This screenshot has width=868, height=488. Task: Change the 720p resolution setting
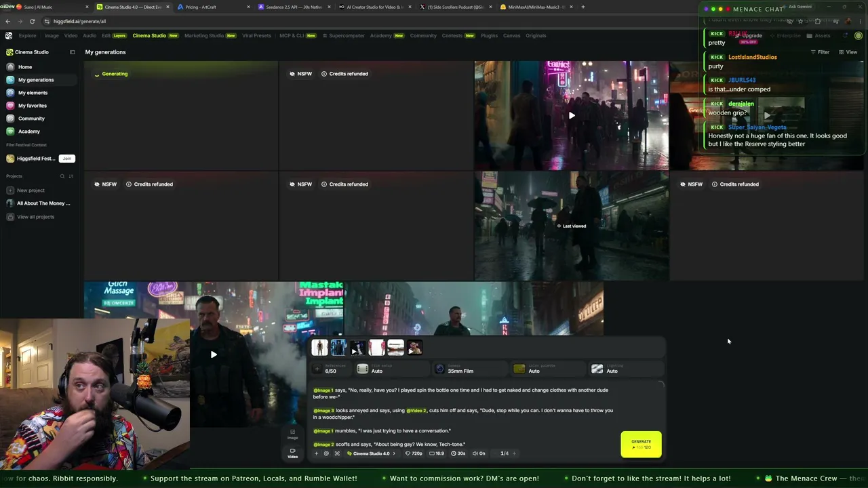(x=414, y=453)
